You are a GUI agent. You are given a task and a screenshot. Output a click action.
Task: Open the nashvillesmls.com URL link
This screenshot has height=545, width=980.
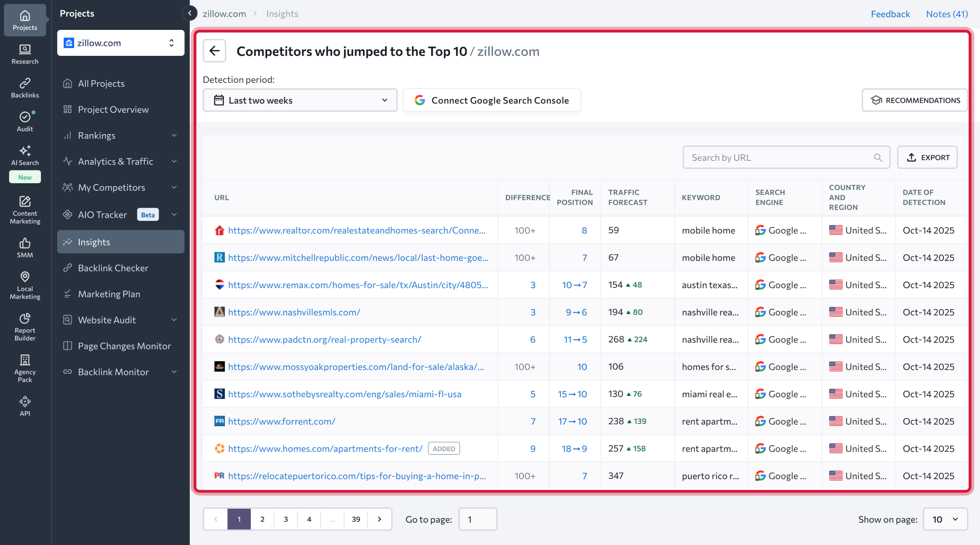(294, 312)
